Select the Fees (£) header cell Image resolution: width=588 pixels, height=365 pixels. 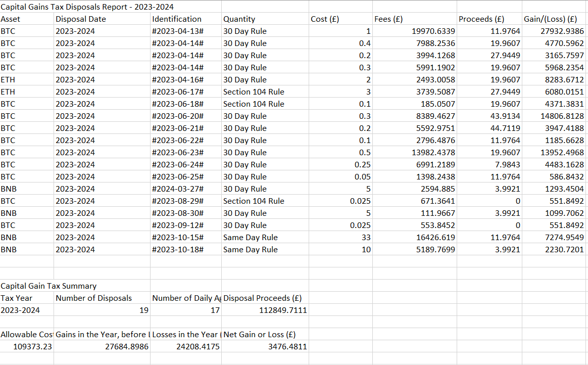pyautogui.click(x=388, y=19)
